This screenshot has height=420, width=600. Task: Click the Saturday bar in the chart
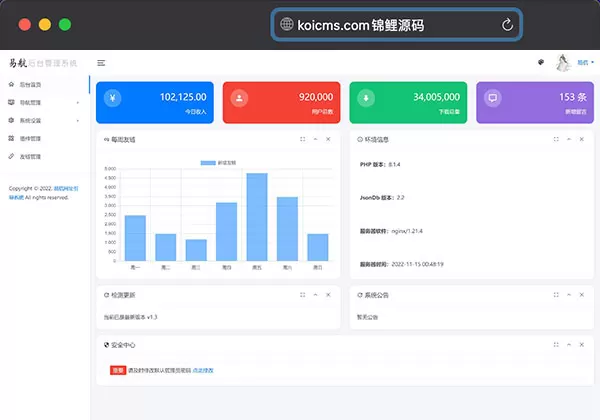click(287, 229)
